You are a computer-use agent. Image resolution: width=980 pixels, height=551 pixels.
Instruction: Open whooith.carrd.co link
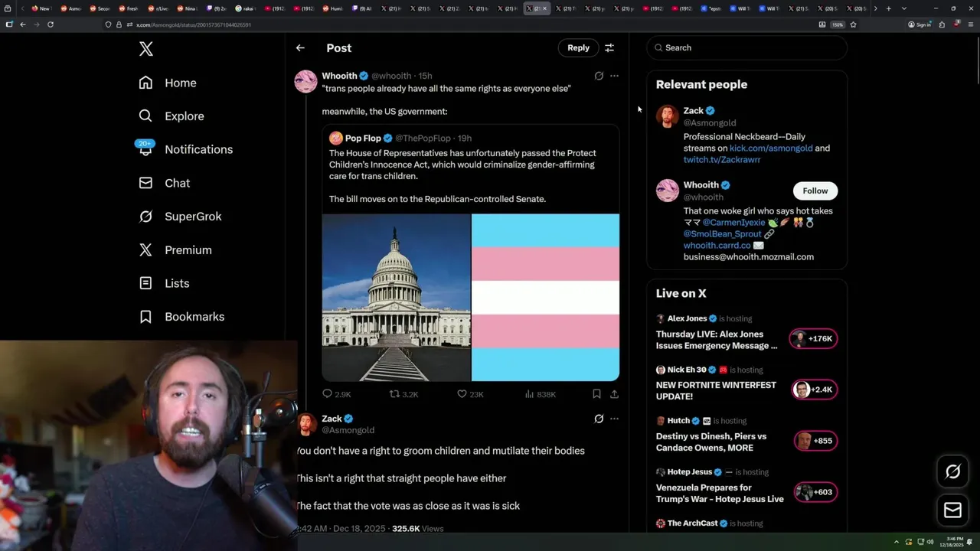click(x=717, y=245)
